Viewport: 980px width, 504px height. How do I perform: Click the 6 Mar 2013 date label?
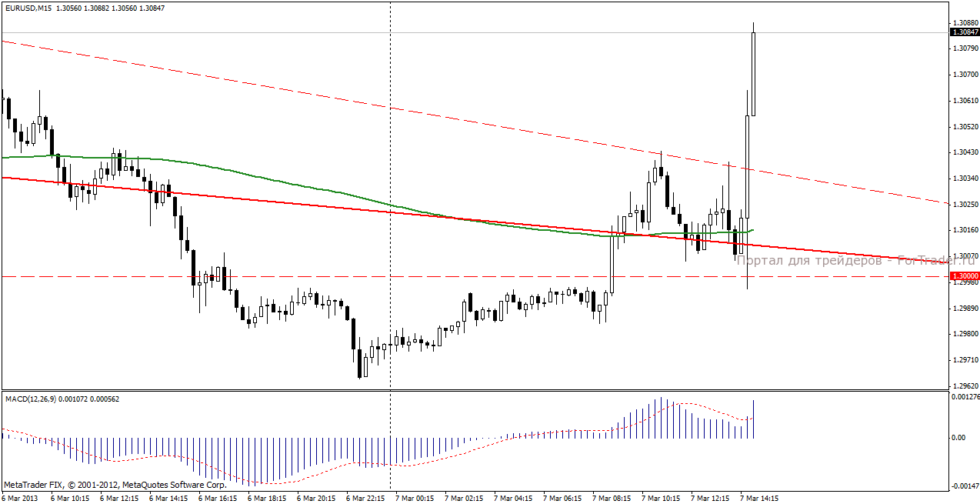click(22, 499)
